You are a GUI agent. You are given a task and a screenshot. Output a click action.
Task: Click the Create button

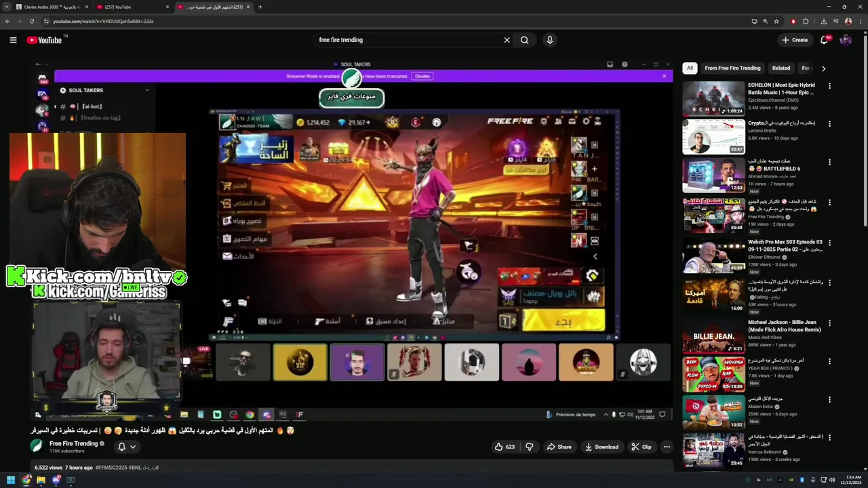pyautogui.click(x=795, y=40)
